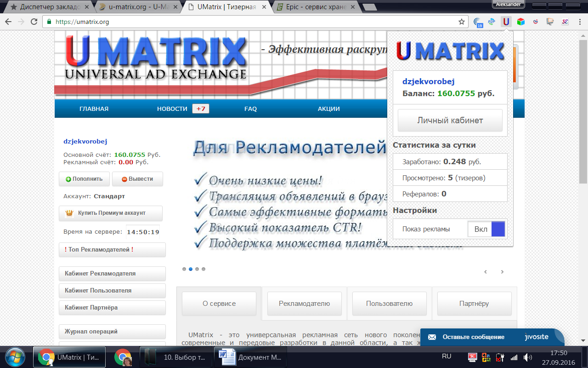Click the address bar with umatrix.org

click(253, 22)
